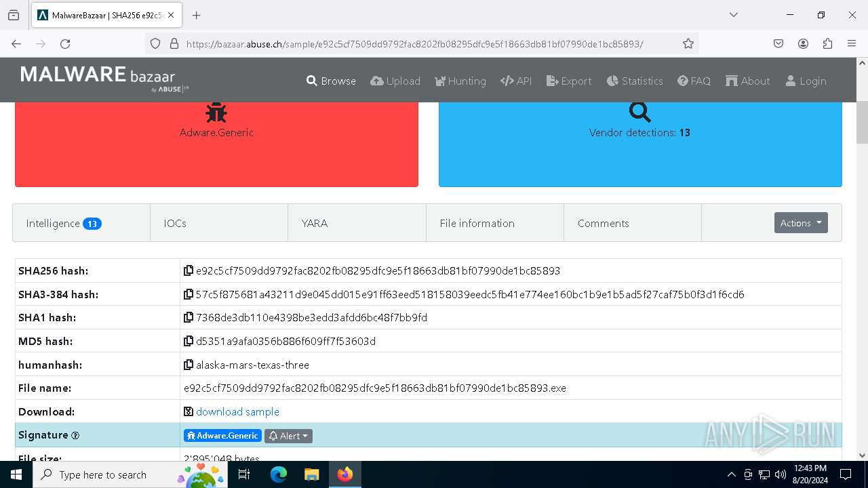Screen dimensions: 868x488
Task: Close the MalwareBazaar tab
Action: [170, 15]
